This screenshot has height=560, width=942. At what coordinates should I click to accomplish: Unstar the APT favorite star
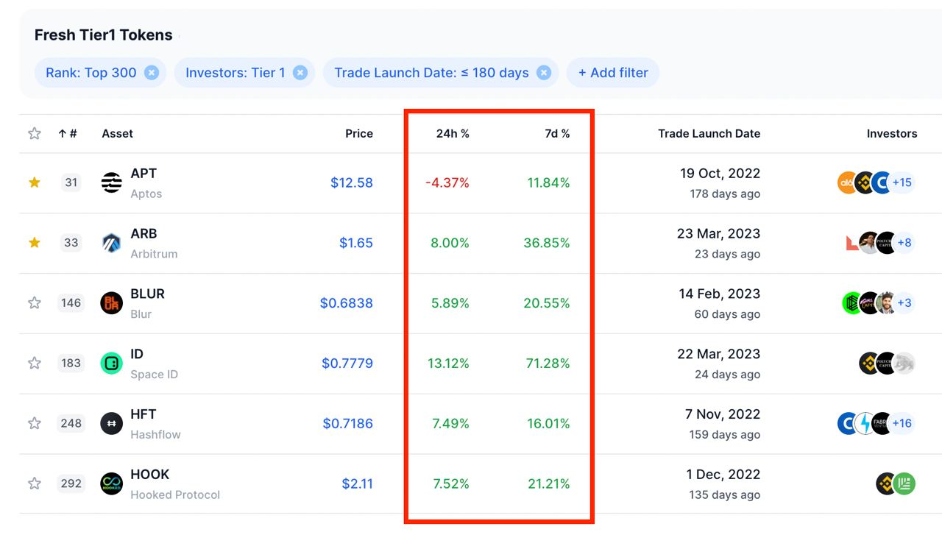(34, 182)
